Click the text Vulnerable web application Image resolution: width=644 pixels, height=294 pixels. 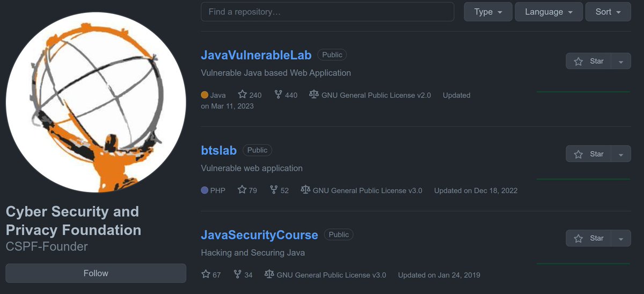252,168
